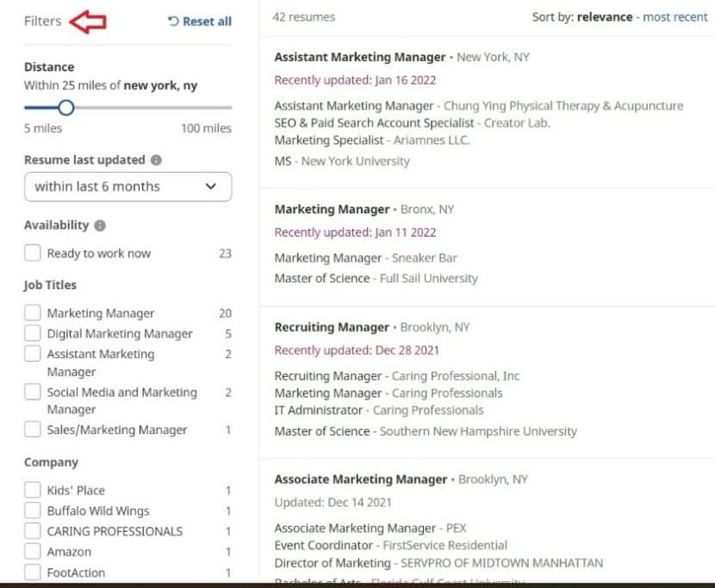Check the Social Media and Marketing Manager filter
This screenshot has height=588, width=715.
point(33,392)
